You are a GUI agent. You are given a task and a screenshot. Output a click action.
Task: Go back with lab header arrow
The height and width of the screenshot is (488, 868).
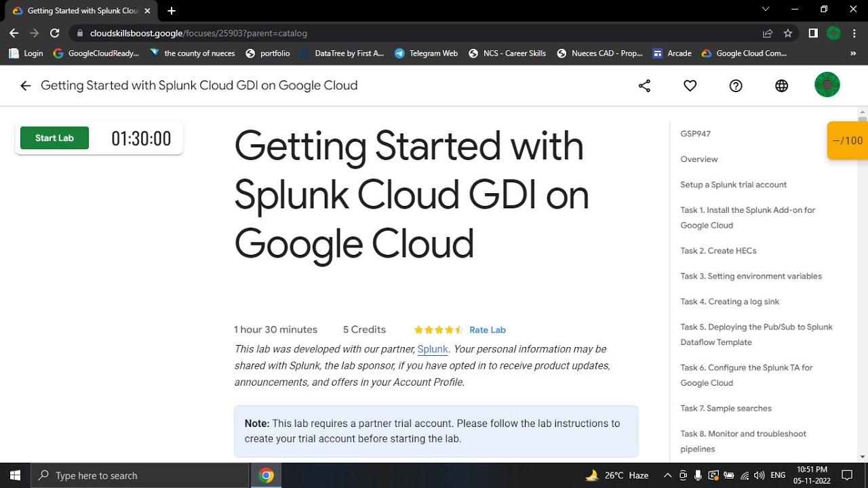[x=26, y=85]
